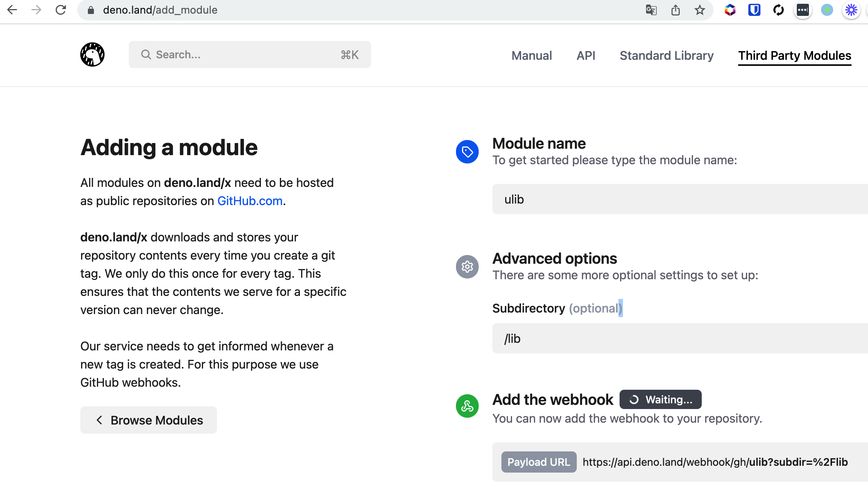The height and width of the screenshot is (504, 868).
Task: Click the Subdirectory (optional) label
Action: point(557,308)
